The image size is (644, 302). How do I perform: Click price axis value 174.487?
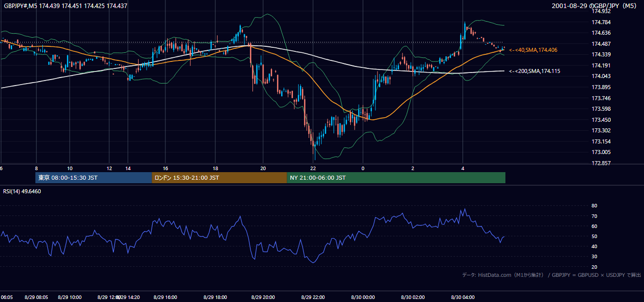pyautogui.click(x=601, y=44)
